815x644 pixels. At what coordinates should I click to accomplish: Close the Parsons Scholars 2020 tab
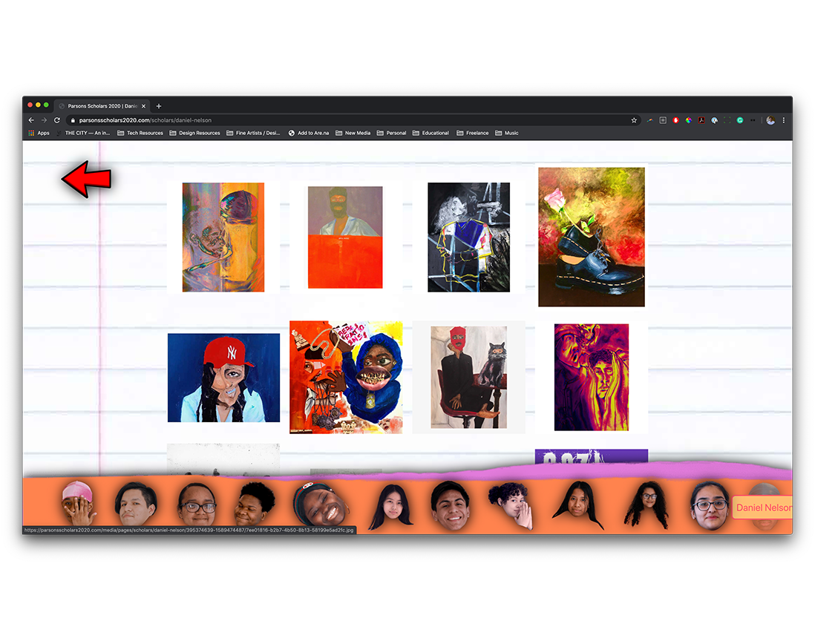point(144,106)
